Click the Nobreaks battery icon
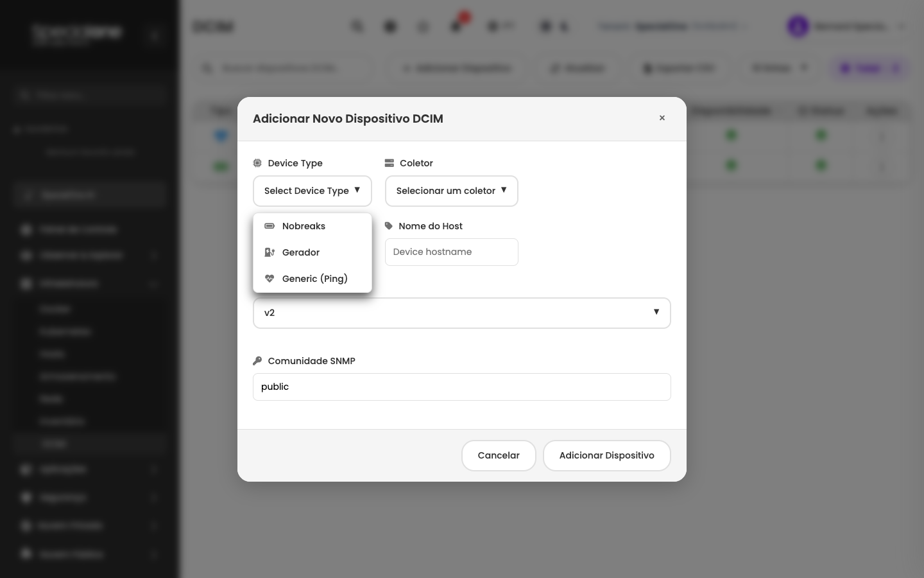 [x=269, y=226]
